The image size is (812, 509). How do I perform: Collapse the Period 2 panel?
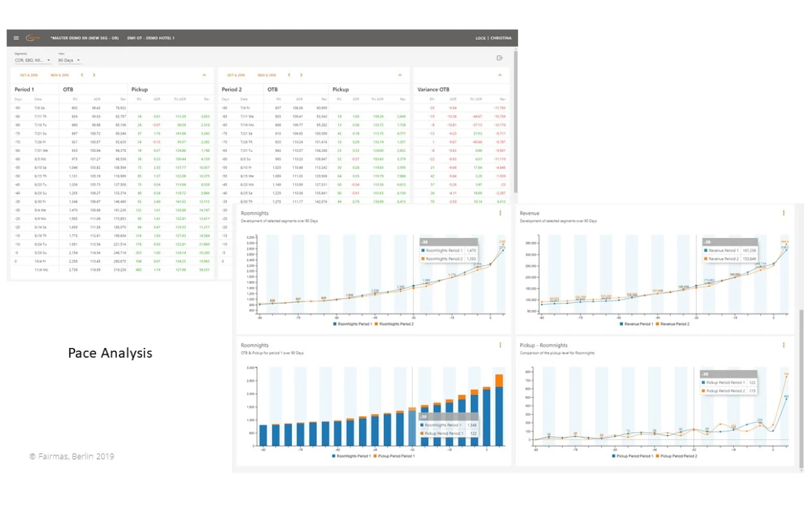pyautogui.click(x=399, y=76)
